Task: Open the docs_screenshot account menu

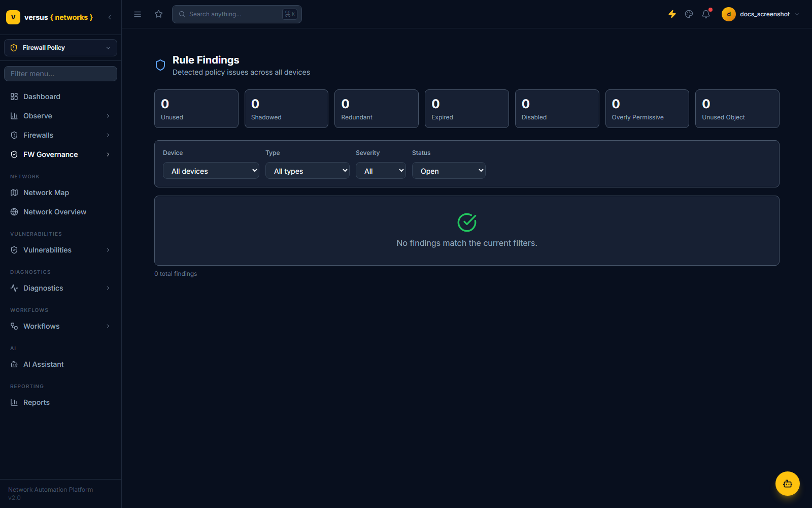Action: pyautogui.click(x=760, y=14)
